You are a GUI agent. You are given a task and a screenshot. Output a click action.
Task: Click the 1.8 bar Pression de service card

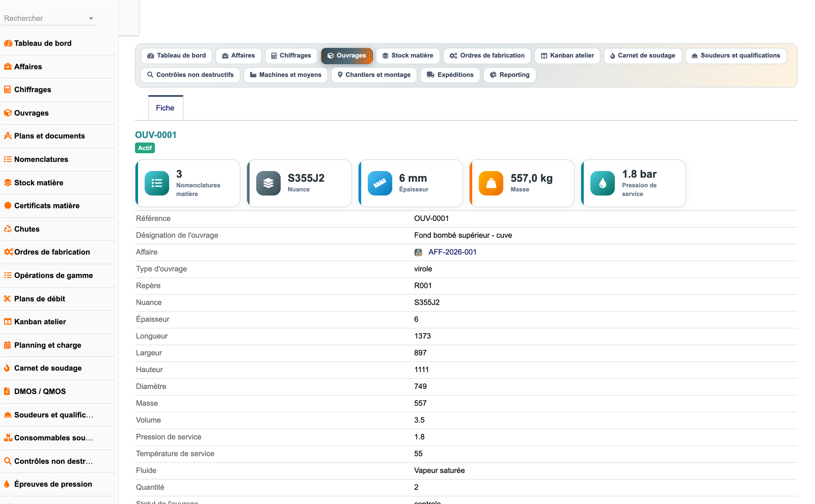point(633,183)
